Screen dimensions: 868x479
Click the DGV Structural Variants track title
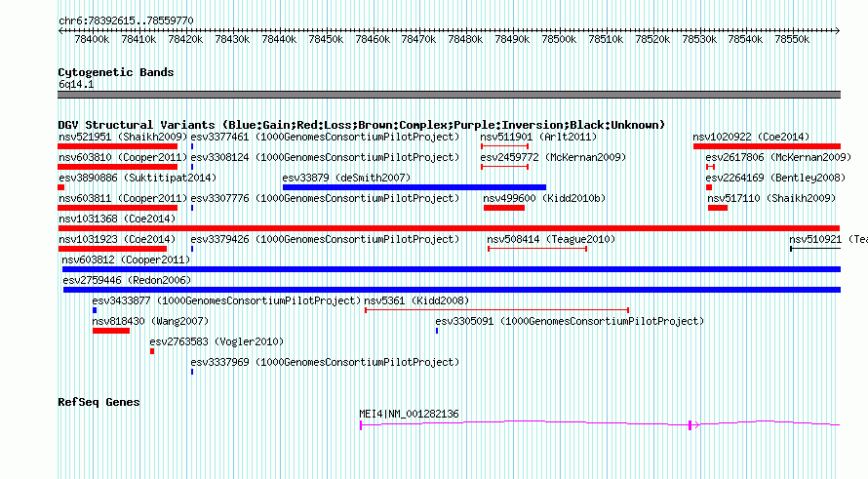pyautogui.click(x=362, y=125)
